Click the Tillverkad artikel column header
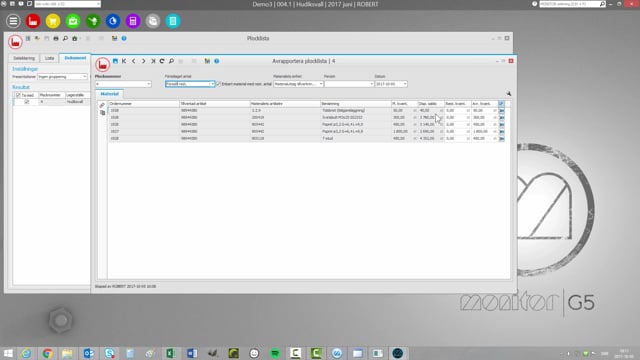This screenshot has height=360, width=640. click(215, 104)
